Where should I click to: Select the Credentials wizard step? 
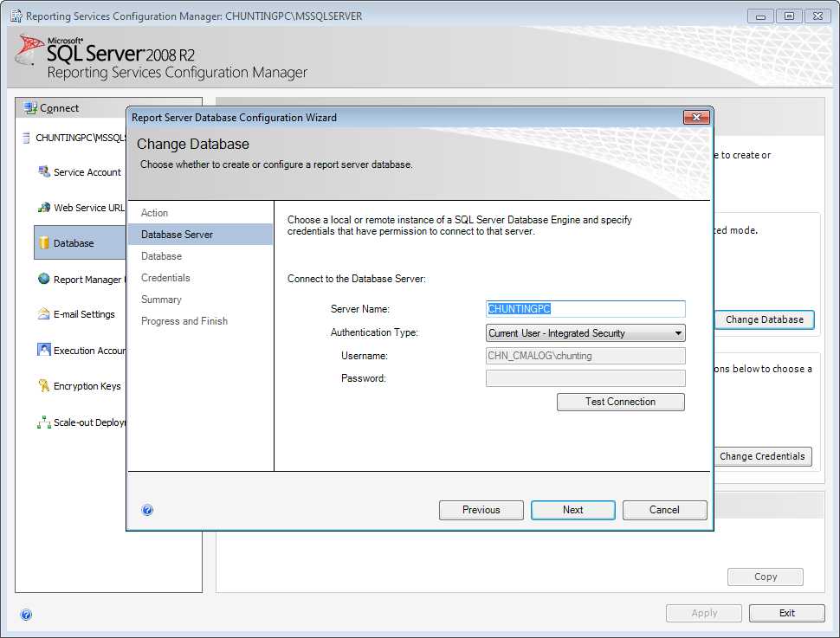click(x=165, y=278)
